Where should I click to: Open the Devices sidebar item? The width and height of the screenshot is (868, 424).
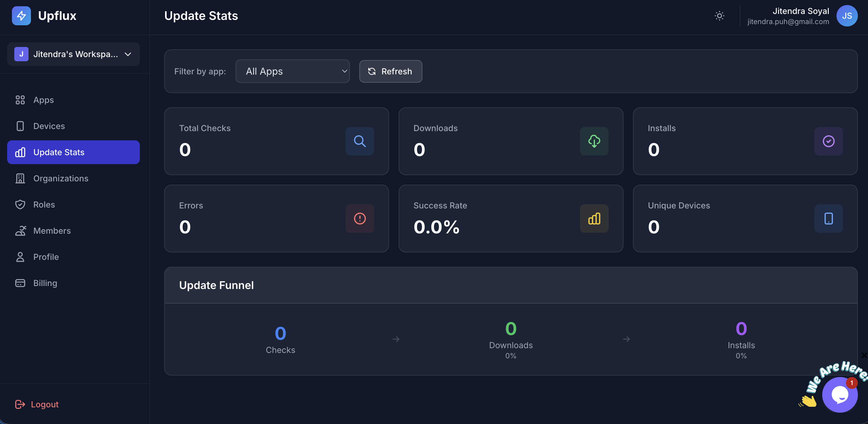(x=49, y=126)
